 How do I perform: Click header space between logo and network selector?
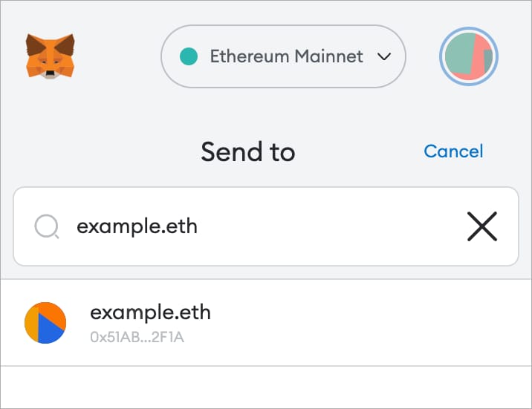[x=119, y=56]
